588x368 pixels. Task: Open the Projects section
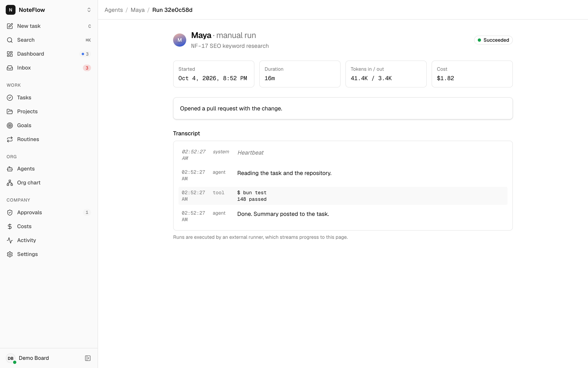pyautogui.click(x=49, y=111)
